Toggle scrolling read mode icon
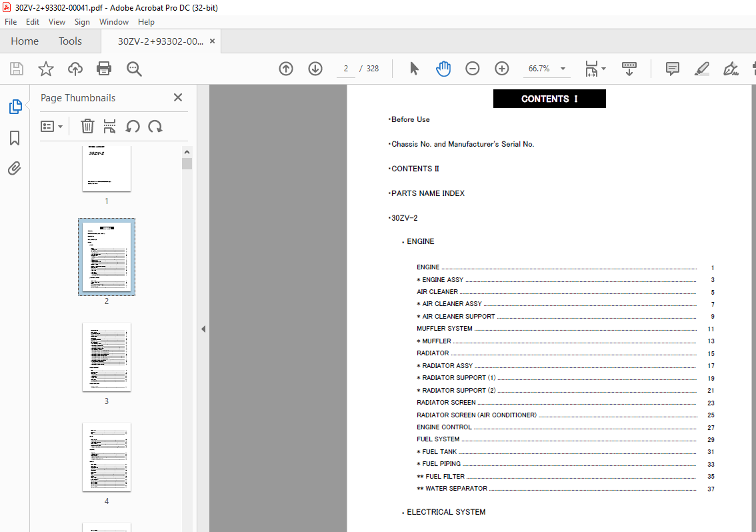This screenshot has width=756, height=532. 629,69
